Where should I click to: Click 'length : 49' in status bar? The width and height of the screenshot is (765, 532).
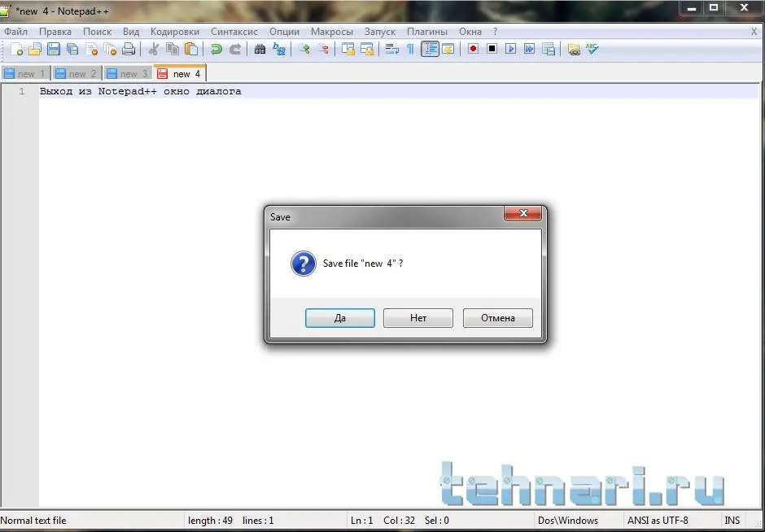tap(210, 521)
